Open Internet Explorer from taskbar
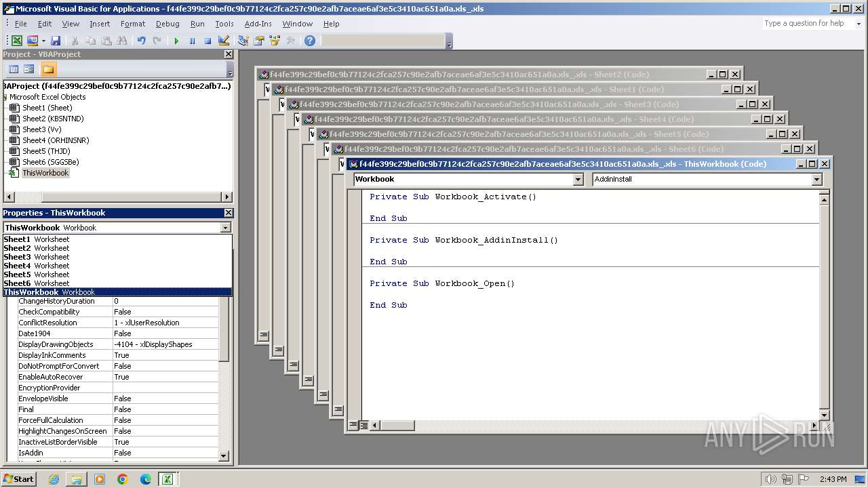The height and width of the screenshot is (488, 868). click(54, 479)
